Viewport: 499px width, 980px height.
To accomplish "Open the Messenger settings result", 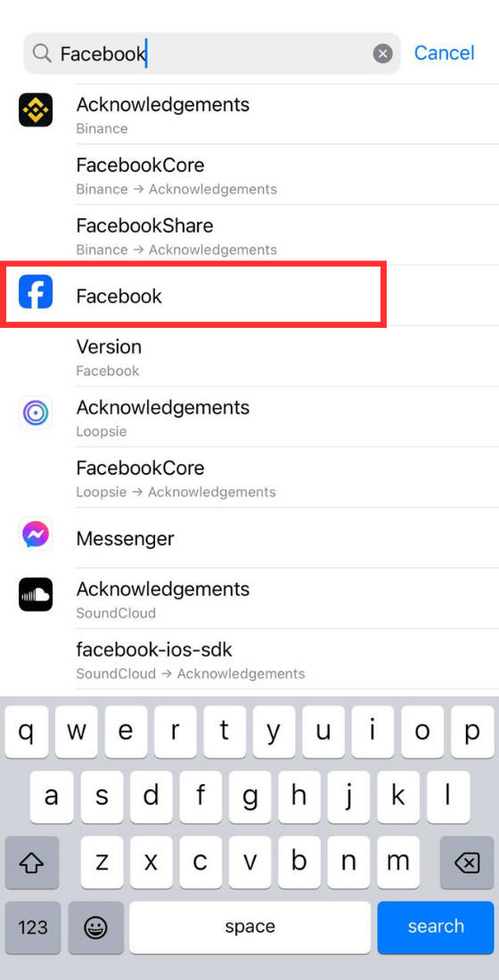I will (250, 538).
